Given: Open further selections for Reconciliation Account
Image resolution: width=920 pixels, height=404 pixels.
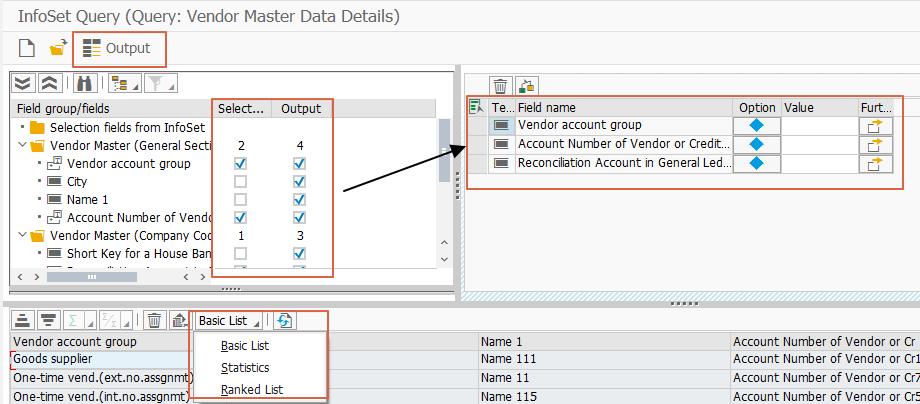Looking at the screenshot, I should (x=876, y=163).
